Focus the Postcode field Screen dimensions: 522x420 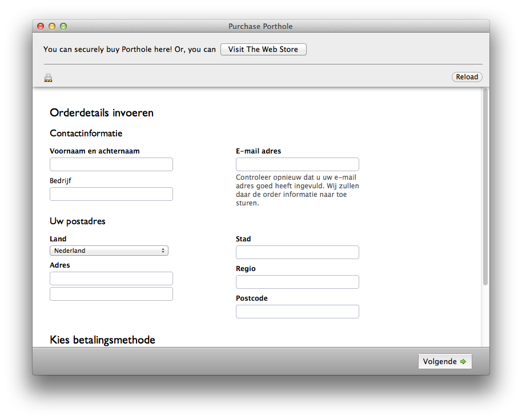point(298,312)
